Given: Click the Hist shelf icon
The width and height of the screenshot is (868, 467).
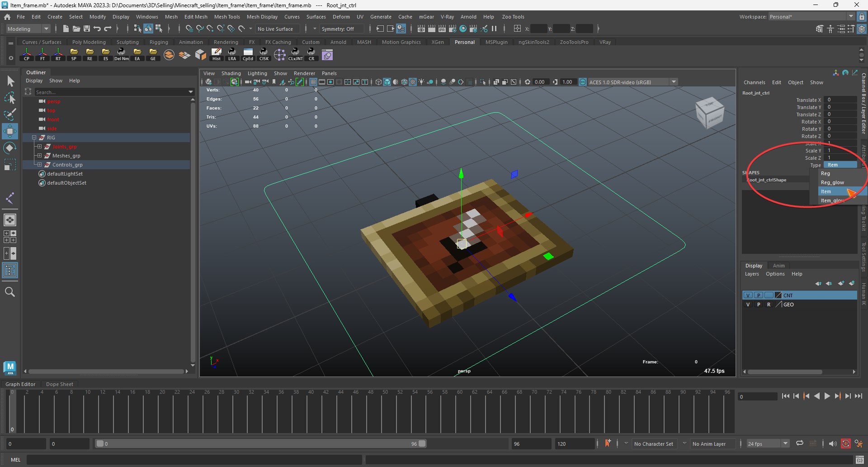Looking at the screenshot, I should point(217,55).
